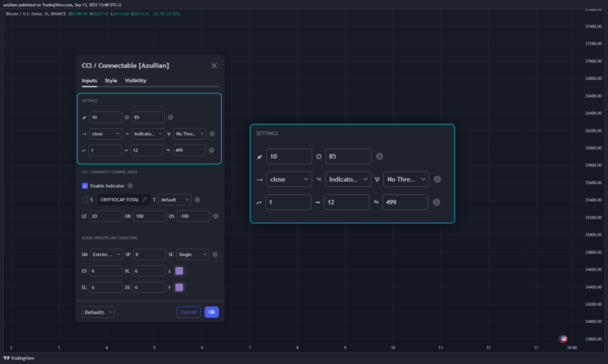Click the Cancel button
The image size is (608, 364).
click(189, 312)
